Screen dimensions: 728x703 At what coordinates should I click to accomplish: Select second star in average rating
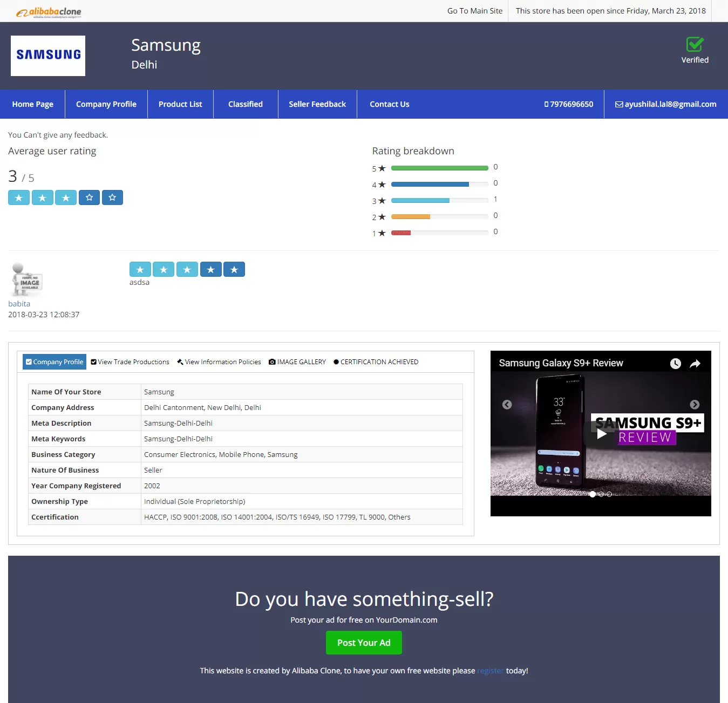tap(43, 197)
